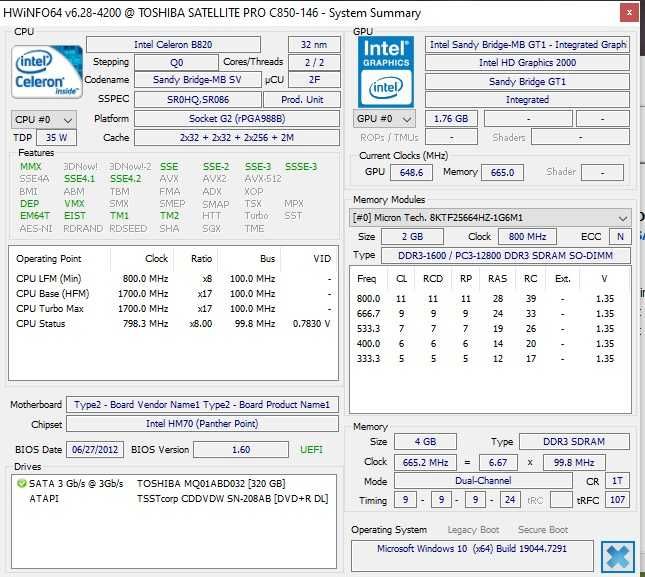Screen dimensions: 645x577
Task: Click the green UEFI label
Action: click(311, 450)
